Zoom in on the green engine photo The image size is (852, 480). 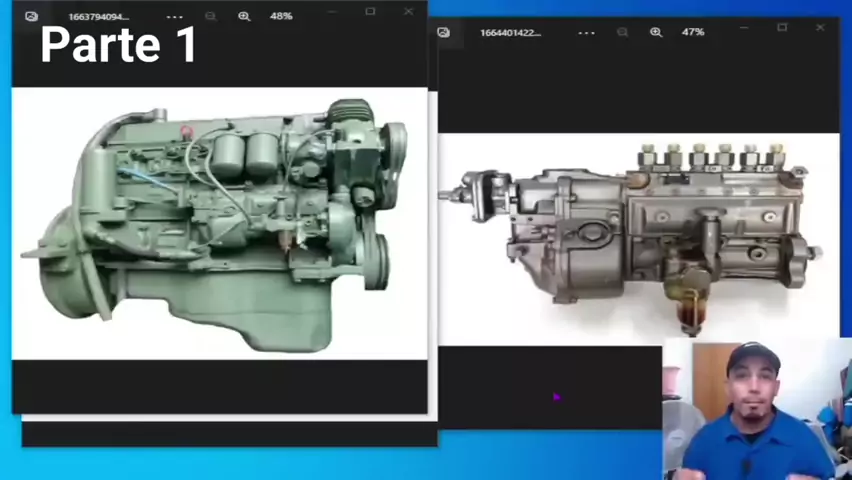244,17
